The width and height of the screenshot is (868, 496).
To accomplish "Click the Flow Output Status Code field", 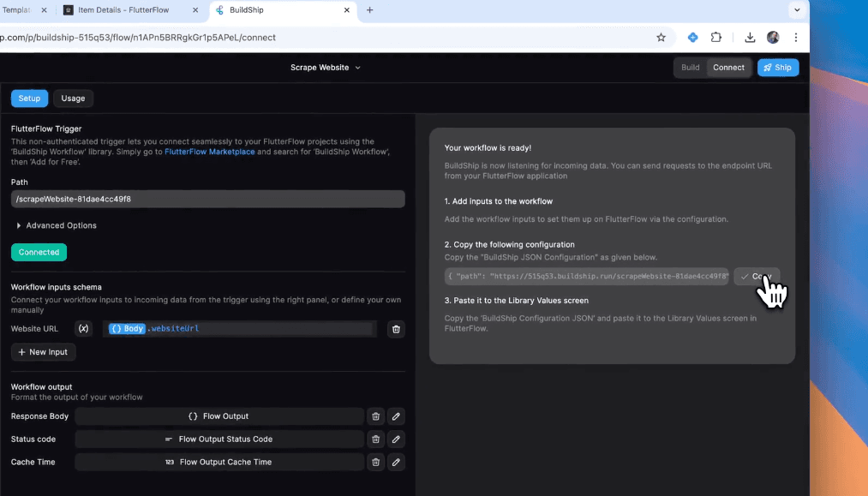I will point(219,439).
